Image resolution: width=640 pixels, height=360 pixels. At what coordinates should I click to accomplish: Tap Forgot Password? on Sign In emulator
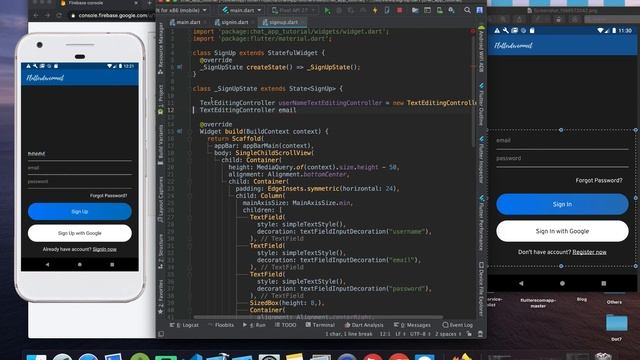pyautogui.click(x=599, y=180)
